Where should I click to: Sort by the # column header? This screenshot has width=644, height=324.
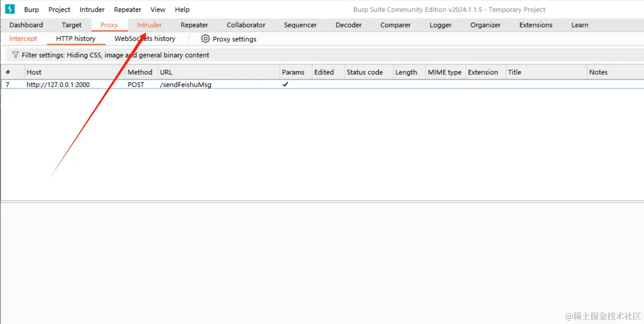click(12, 72)
